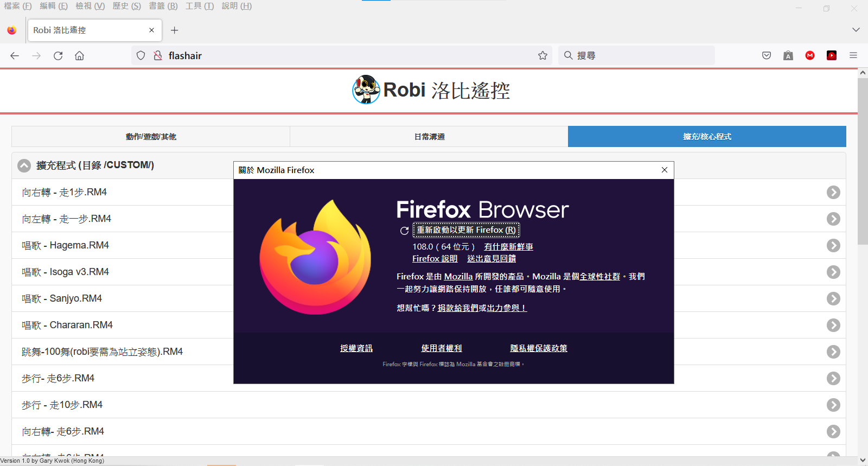Switch to the 動作/遊戲/其他 tab

click(x=151, y=137)
